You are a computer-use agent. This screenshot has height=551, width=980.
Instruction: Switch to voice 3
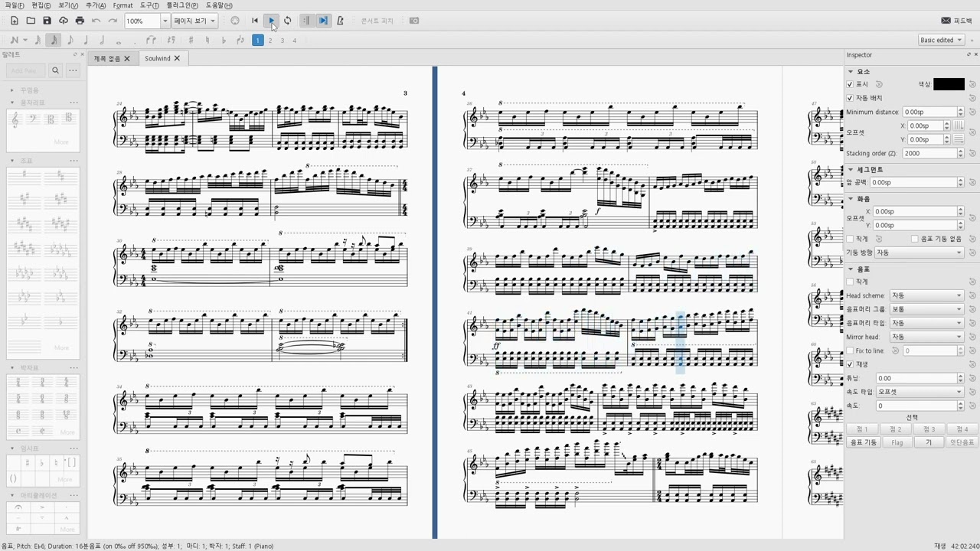coord(283,40)
